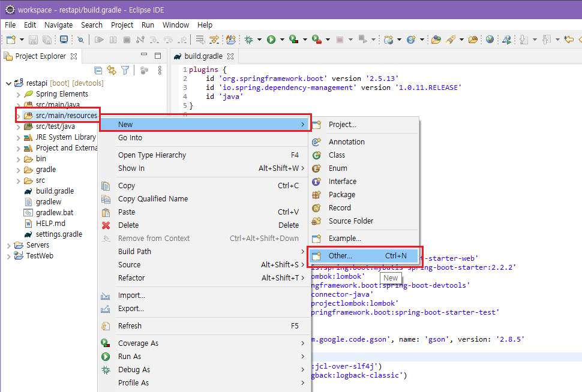The height and width of the screenshot is (392, 582).
Task: Open the terminal console toolbar icon
Action: click(x=64, y=40)
